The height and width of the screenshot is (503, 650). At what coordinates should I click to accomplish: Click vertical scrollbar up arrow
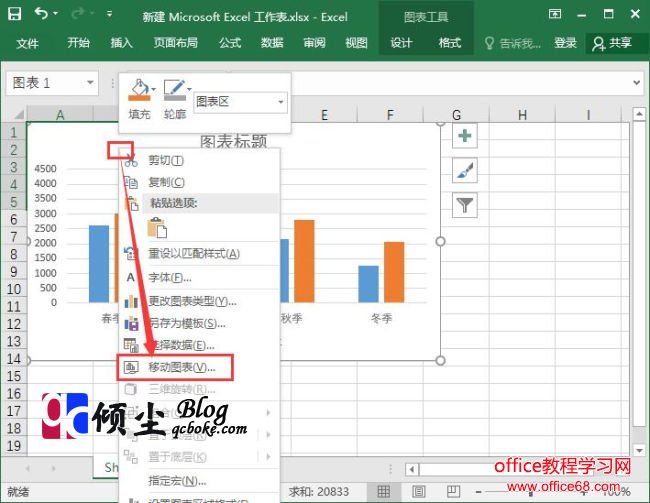coord(639,113)
